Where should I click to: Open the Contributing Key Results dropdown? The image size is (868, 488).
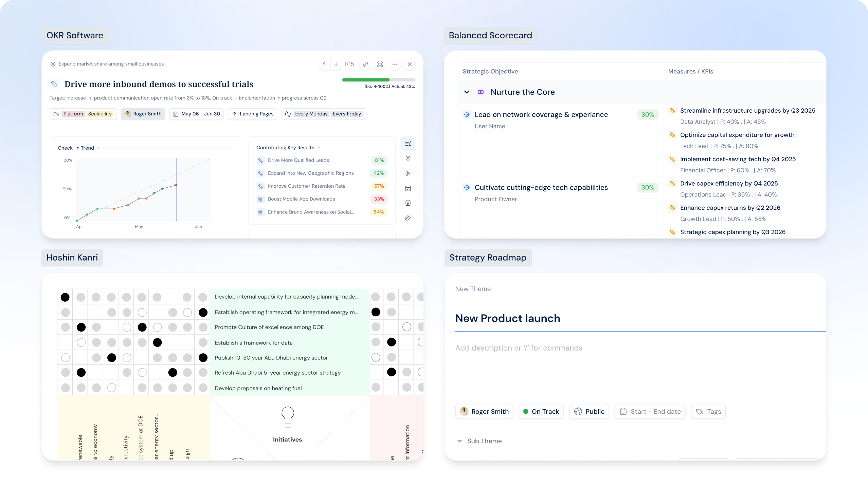point(319,148)
